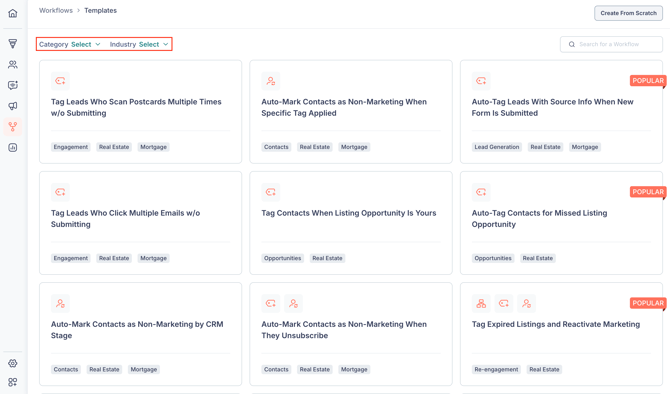Image resolution: width=670 pixels, height=394 pixels.
Task: Open the reports chart icon in sidebar
Action: [13, 147]
